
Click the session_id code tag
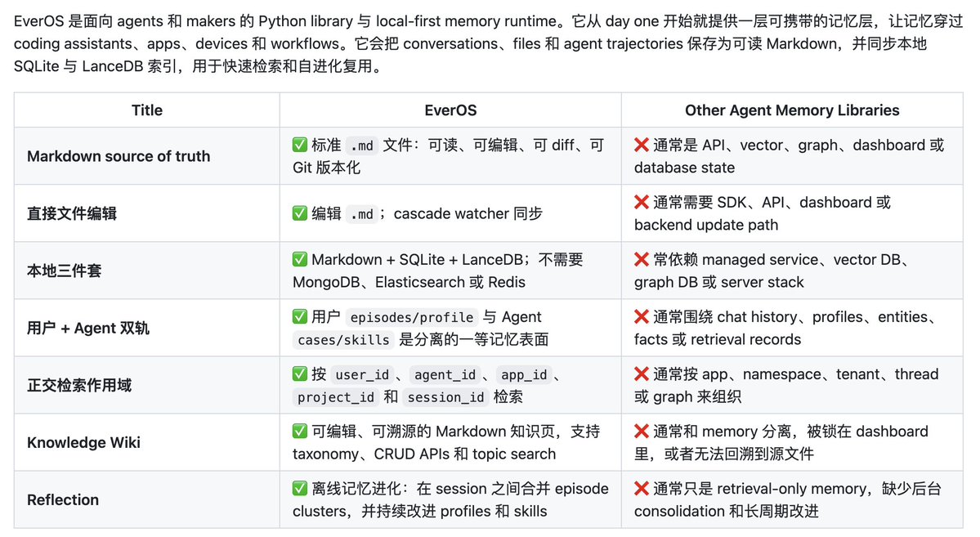445,397
